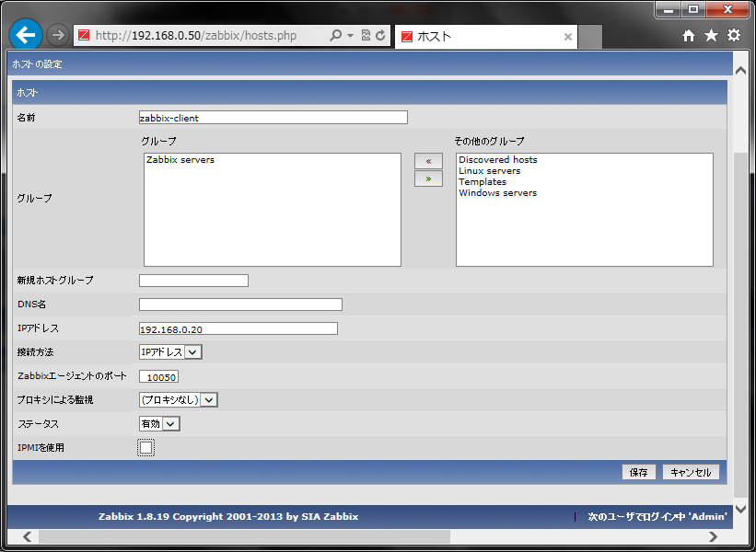
Task: Click the logged-in user 'Admin' footer text
Action: (x=657, y=517)
